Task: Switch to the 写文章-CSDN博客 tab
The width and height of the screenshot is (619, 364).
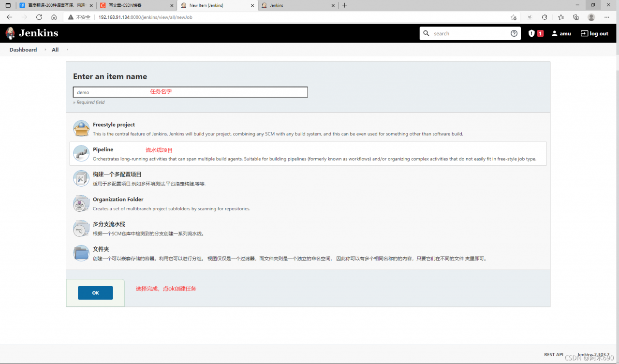Action: (x=136, y=5)
